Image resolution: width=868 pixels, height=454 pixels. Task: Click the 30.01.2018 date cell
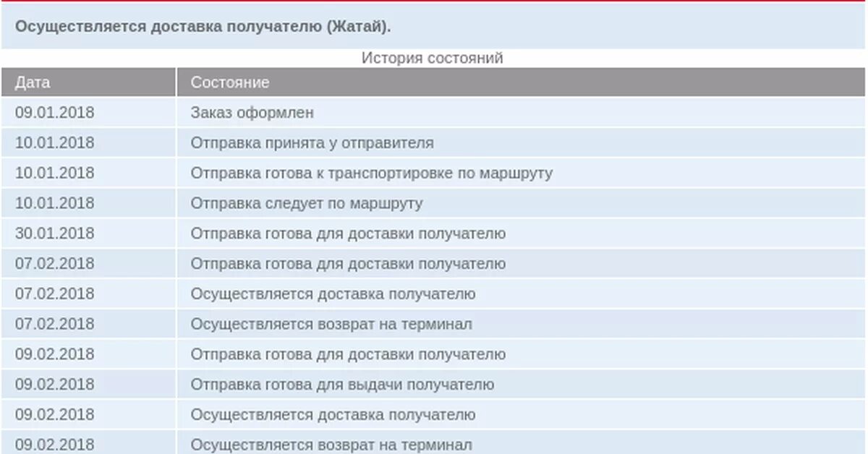click(55, 234)
